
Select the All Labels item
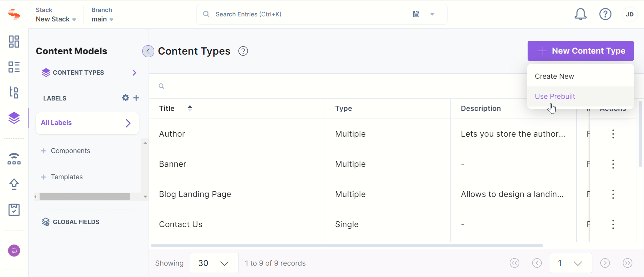pyautogui.click(x=87, y=123)
